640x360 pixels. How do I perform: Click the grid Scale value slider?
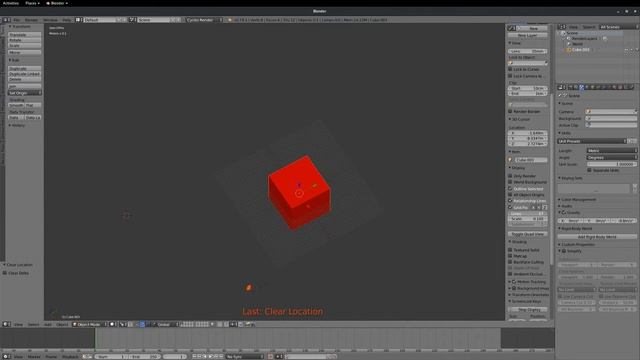[x=527, y=219]
